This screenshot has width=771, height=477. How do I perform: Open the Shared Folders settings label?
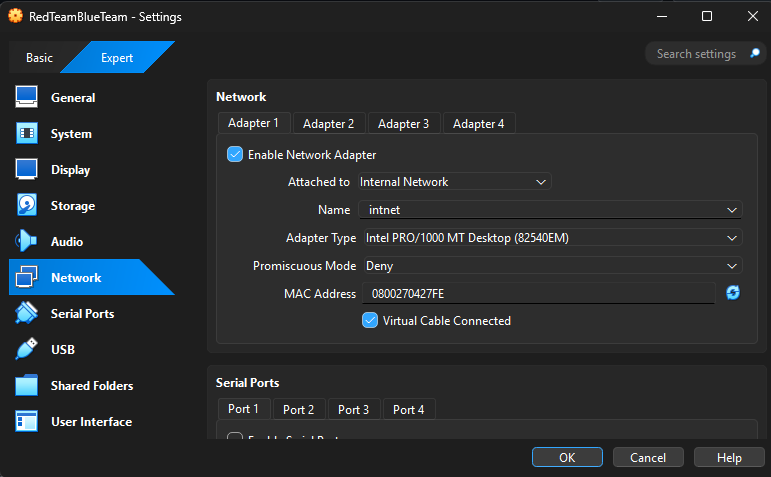[92, 386]
